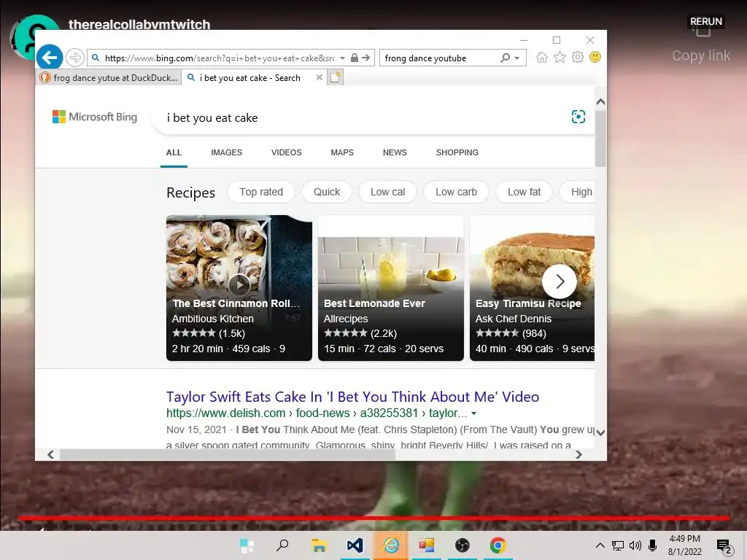Open the taskbar clock showing 4:49 PM
This screenshot has height=560, width=747.
[684, 545]
